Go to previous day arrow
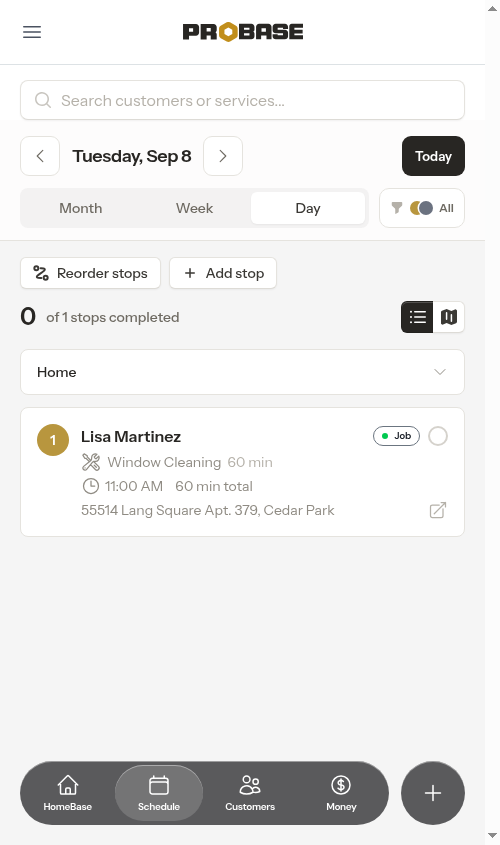500x845 pixels. coord(40,156)
